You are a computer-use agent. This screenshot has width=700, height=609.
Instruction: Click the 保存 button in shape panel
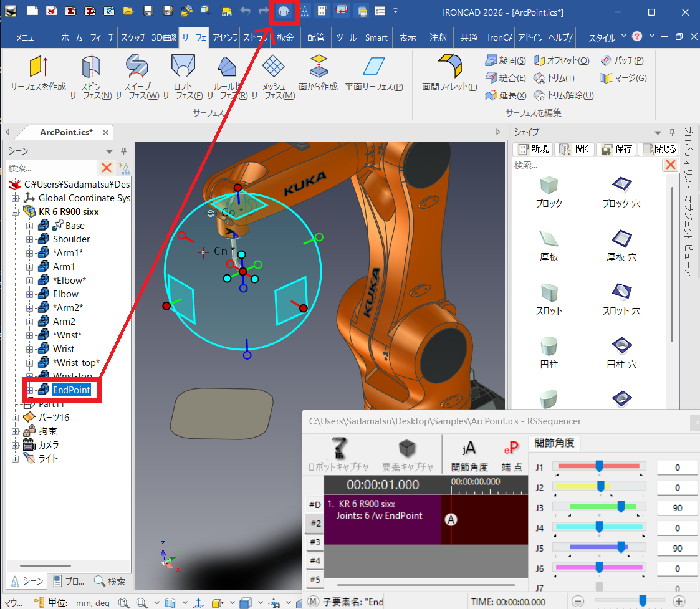[616, 149]
